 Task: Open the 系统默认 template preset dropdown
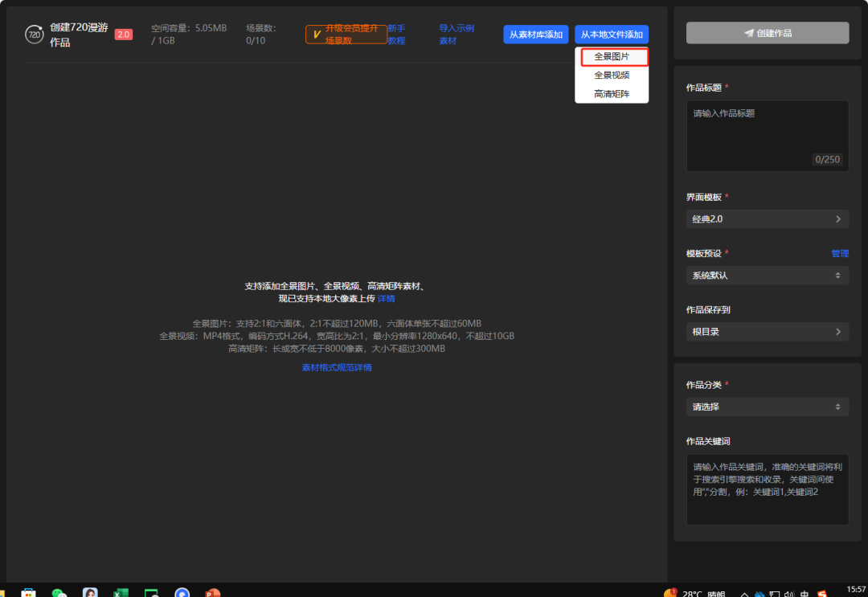(x=767, y=275)
